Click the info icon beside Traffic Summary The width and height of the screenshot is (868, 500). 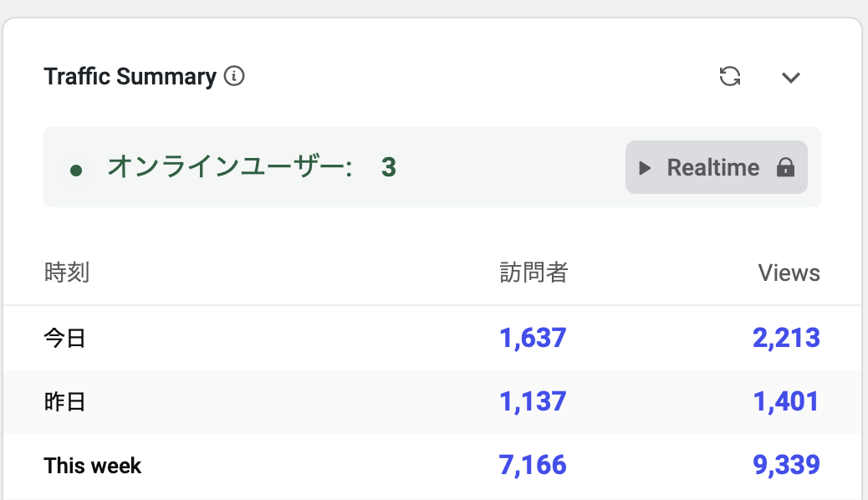coord(235,77)
